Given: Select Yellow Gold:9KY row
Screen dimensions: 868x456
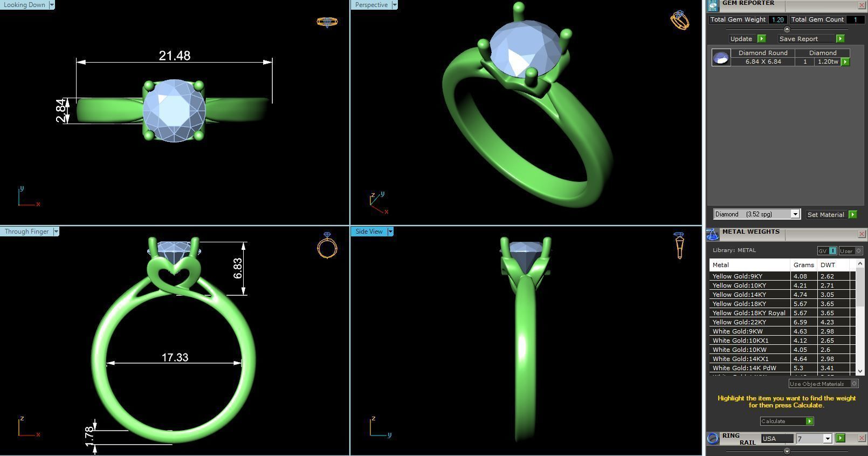Looking at the screenshot, I should click(782, 276).
